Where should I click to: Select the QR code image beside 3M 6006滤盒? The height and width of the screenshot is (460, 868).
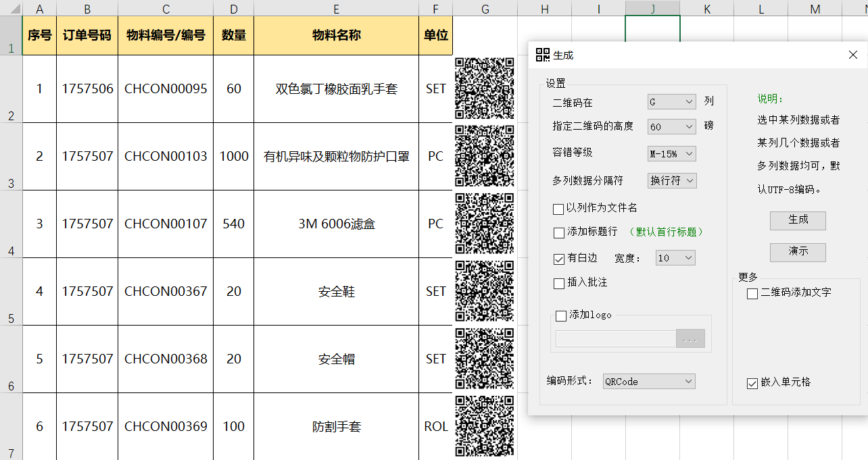485,224
